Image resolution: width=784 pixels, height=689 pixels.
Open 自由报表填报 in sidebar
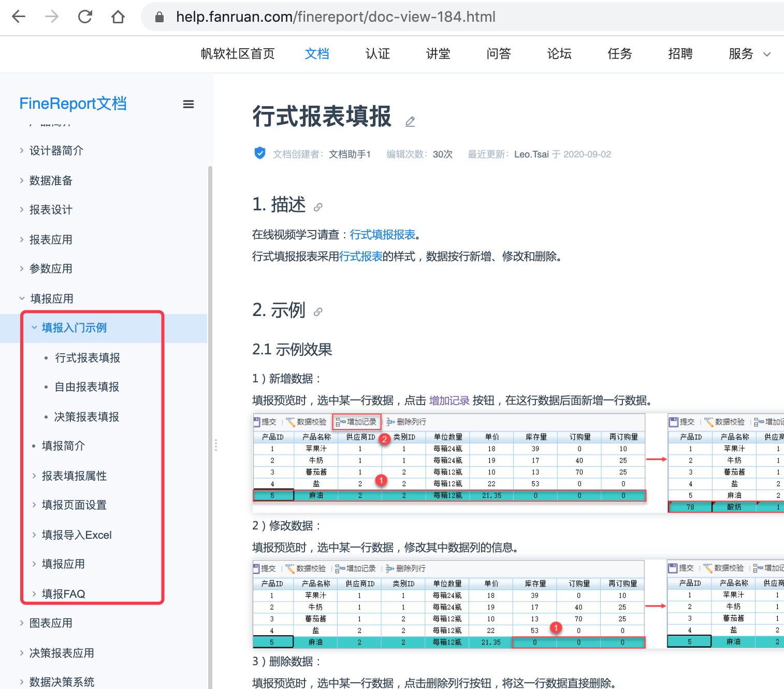pyautogui.click(x=87, y=387)
